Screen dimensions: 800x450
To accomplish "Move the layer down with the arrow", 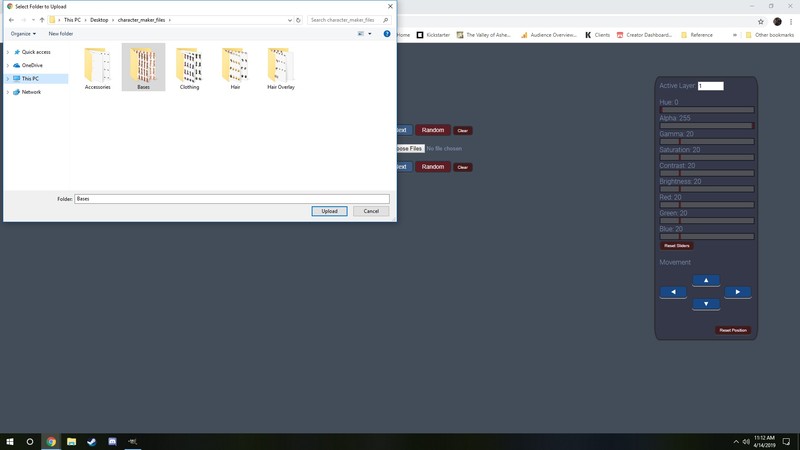I will (706, 304).
